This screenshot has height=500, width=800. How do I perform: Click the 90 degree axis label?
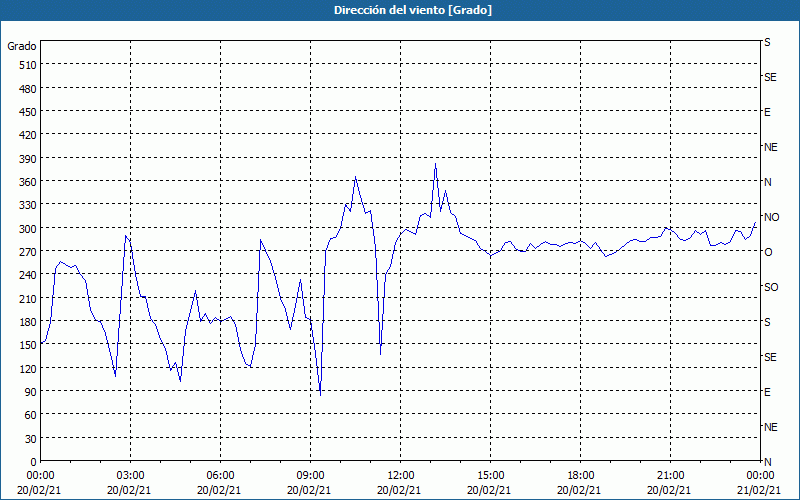coord(31,392)
